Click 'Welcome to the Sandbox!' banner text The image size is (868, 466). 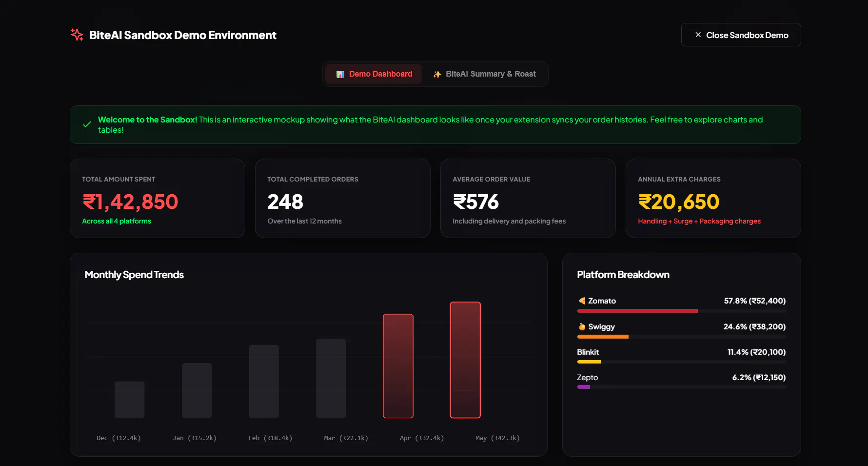pyautogui.click(x=147, y=120)
